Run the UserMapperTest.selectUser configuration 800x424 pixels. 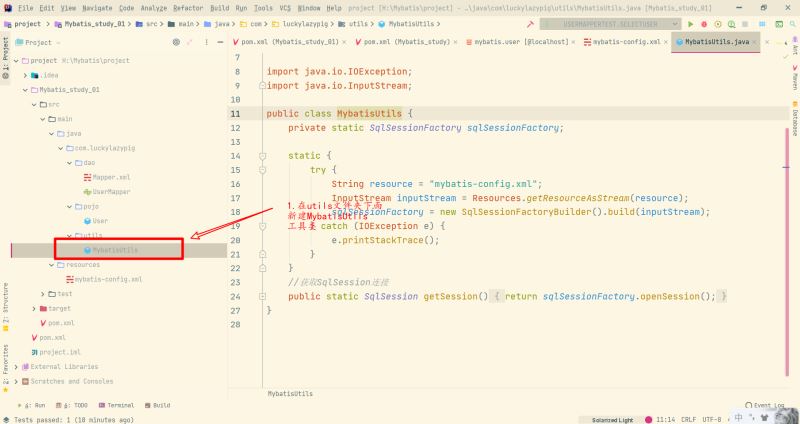(x=691, y=24)
